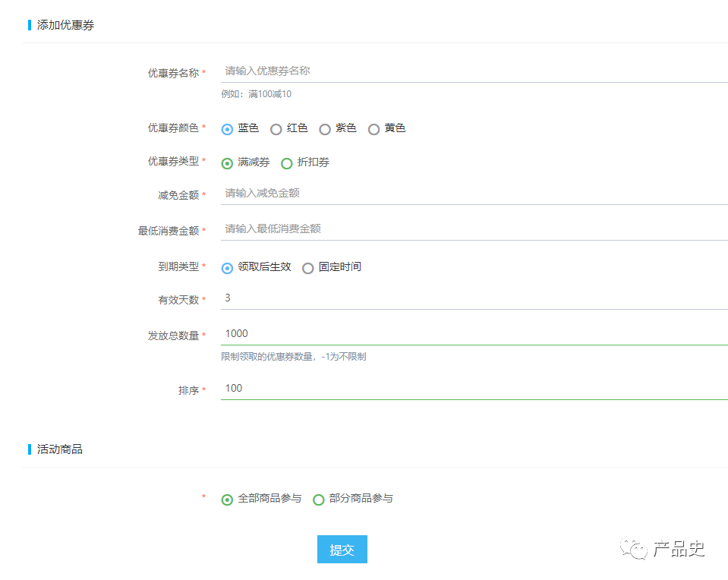Select the 满减券 coupon type

pos(227,163)
